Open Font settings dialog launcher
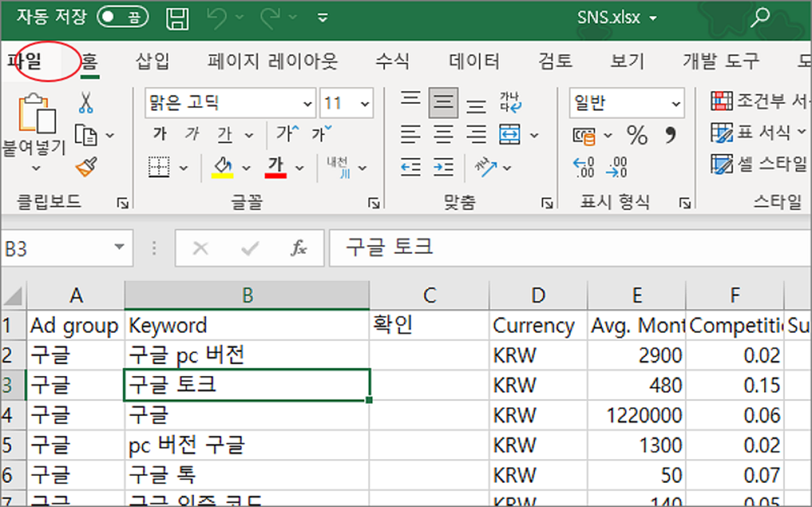The width and height of the screenshot is (812, 507). 374,204
